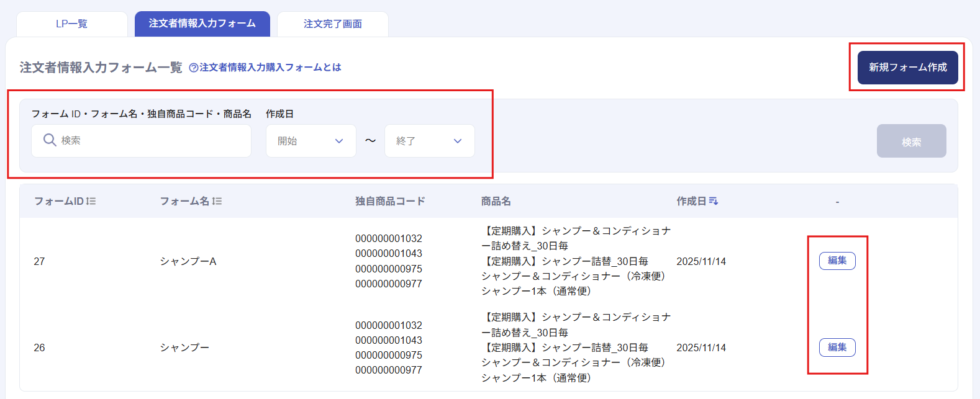
Task: Click the grey 検索 button
Action: point(911,141)
